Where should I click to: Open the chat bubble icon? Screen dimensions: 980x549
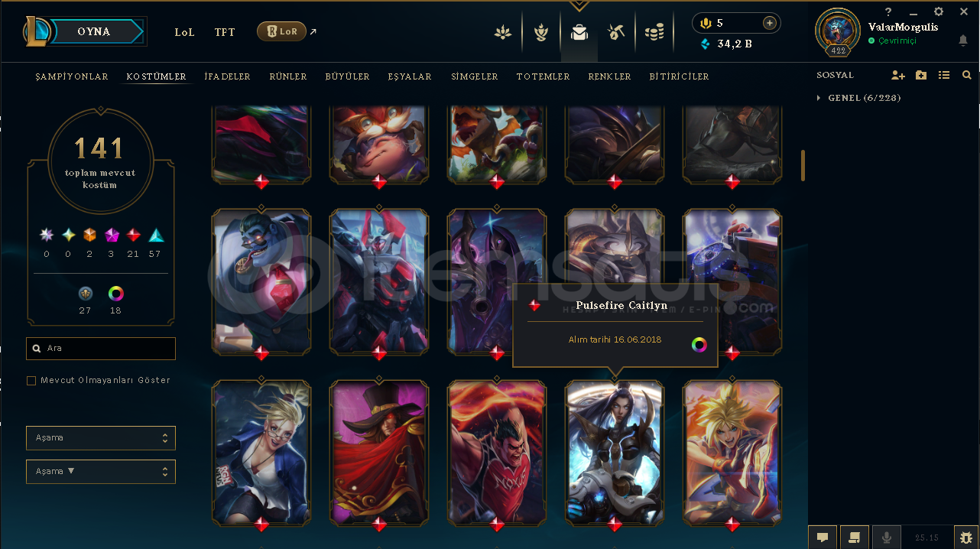point(823,538)
